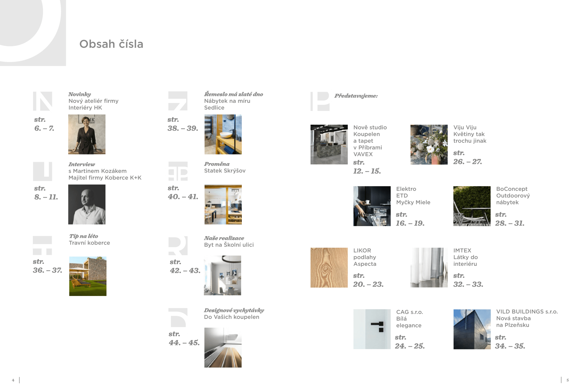Click 'Do Vašich koupelen' text
The image size is (581, 392).
pos(232,317)
